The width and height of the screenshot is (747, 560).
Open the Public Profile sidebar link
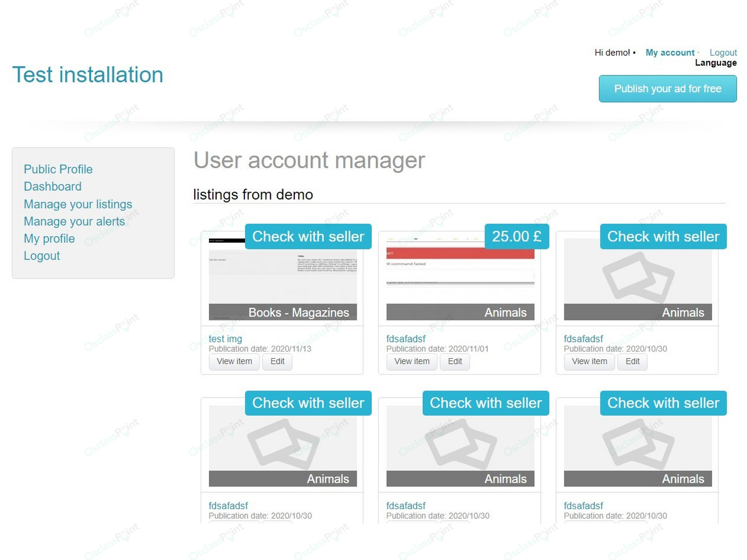coord(58,170)
